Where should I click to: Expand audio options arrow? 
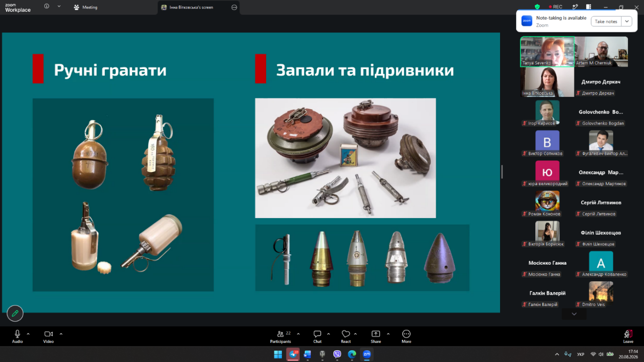(28, 334)
